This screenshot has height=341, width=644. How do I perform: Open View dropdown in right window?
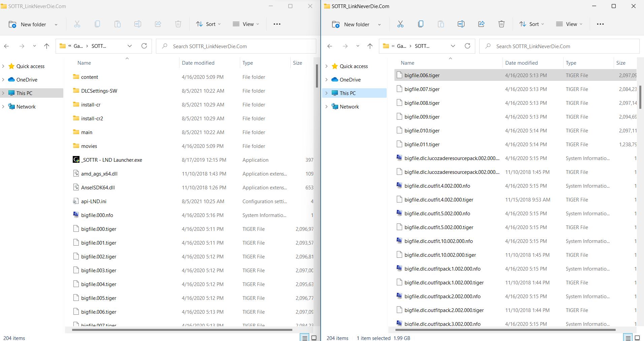[x=569, y=24]
